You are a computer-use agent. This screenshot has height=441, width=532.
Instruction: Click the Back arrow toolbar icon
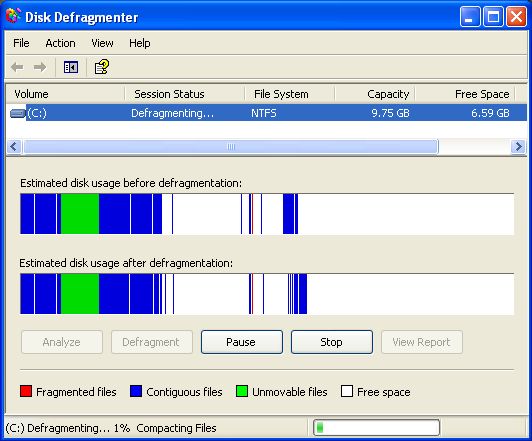tap(17, 67)
